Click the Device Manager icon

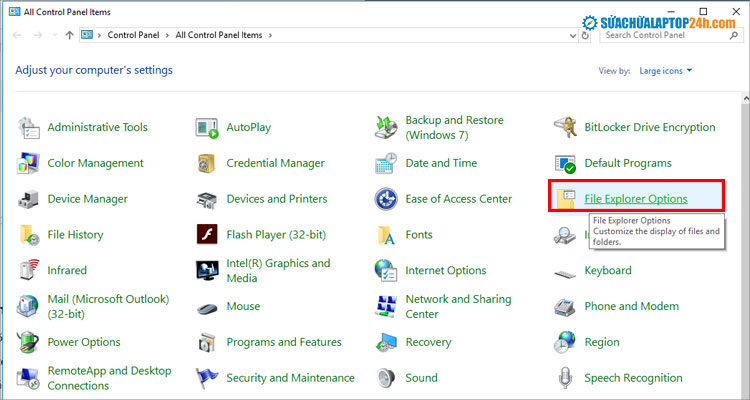(x=28, y=199)
